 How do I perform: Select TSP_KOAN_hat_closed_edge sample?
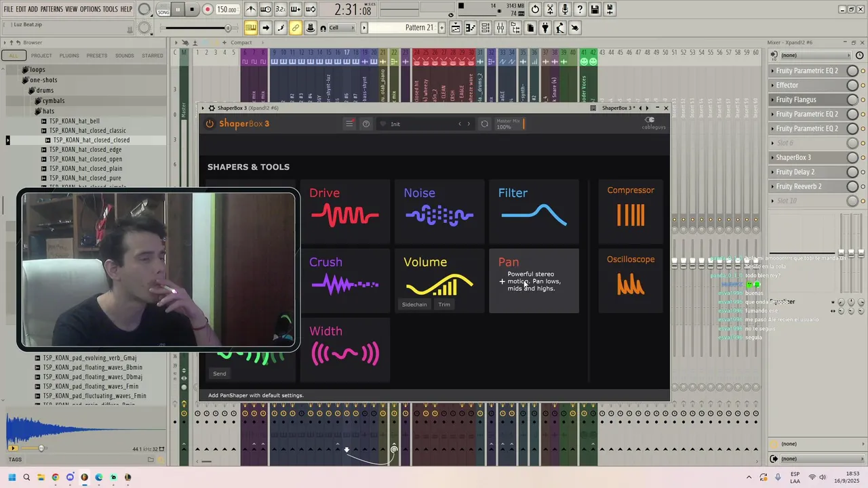point(85,150)
